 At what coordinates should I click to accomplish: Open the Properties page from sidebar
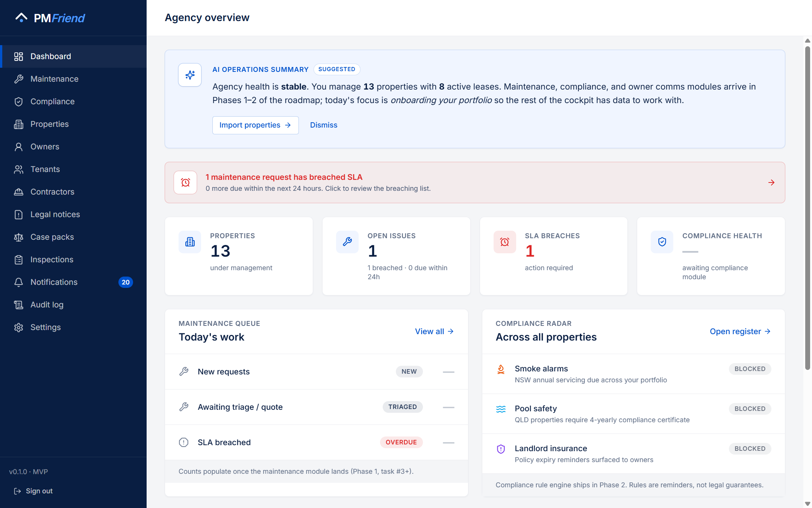[x=73, y=124]
